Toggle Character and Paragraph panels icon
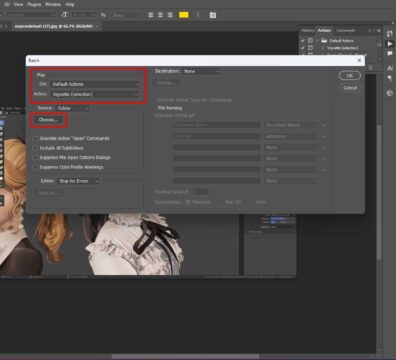The image size is (396, 360). (x=213, y=15)
